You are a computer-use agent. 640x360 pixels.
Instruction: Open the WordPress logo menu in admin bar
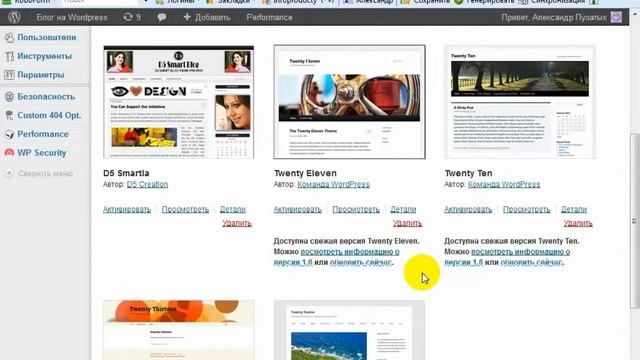click(x=14, y=17)
